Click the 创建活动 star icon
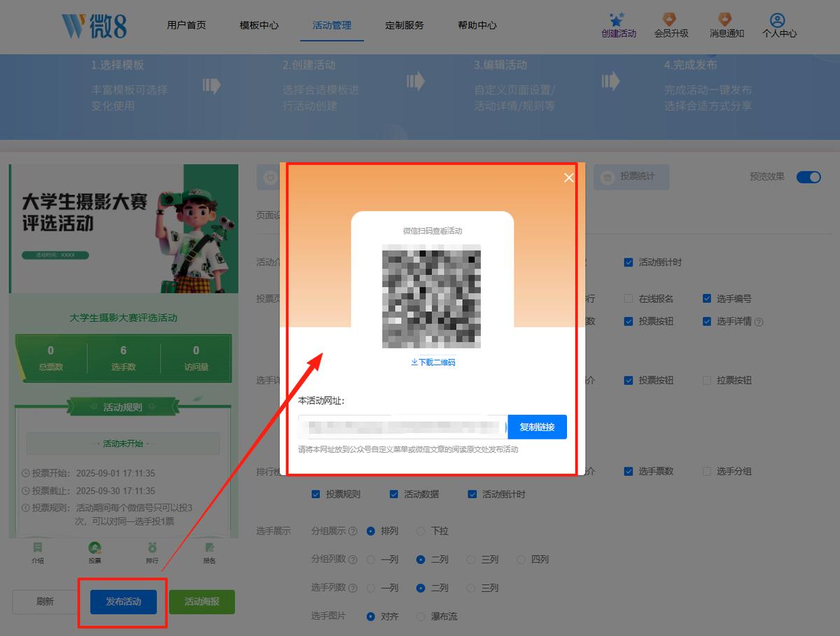The height and width of the screenshot is (636, 840). click(x=616, y=19)
